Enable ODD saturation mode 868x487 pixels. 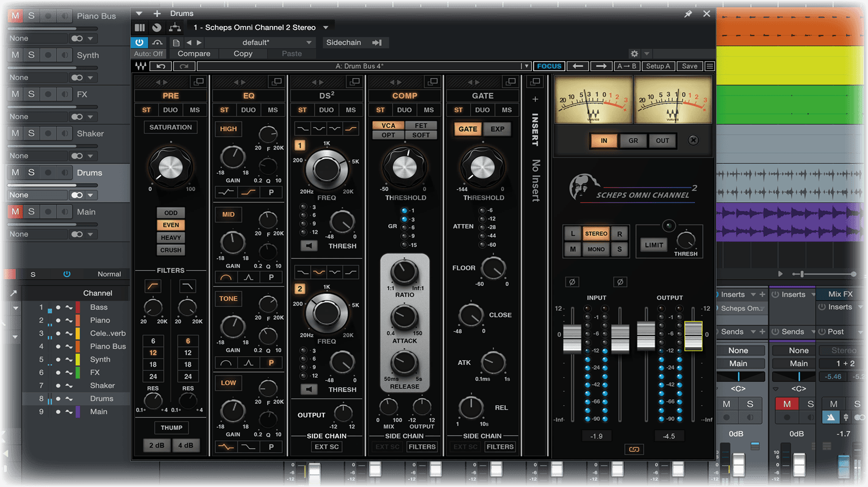(x=171, y=212)
